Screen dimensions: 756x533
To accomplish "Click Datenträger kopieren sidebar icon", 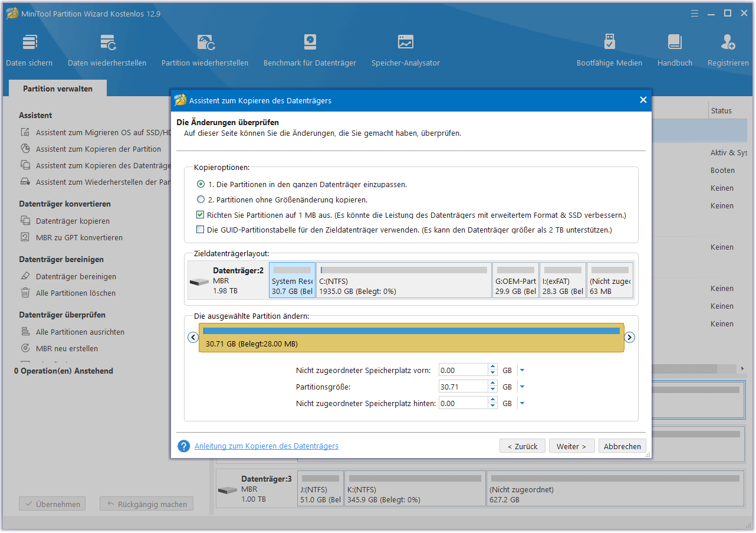I will pyautogui.click(x=25, y=221).
